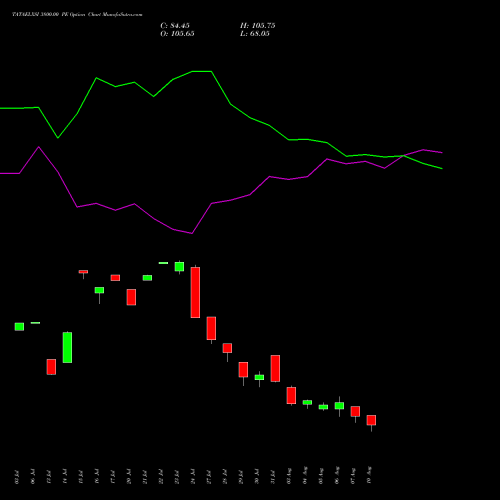Viewport: 500px width, 500px height.
Task: Select the red candle above 27 Jul
Action: (211, 328)
